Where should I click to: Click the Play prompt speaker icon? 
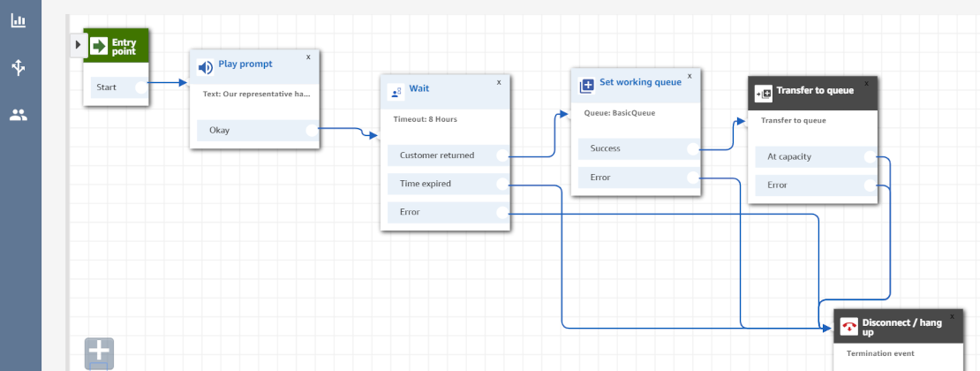pyautogui.click(x=205, y=67)
